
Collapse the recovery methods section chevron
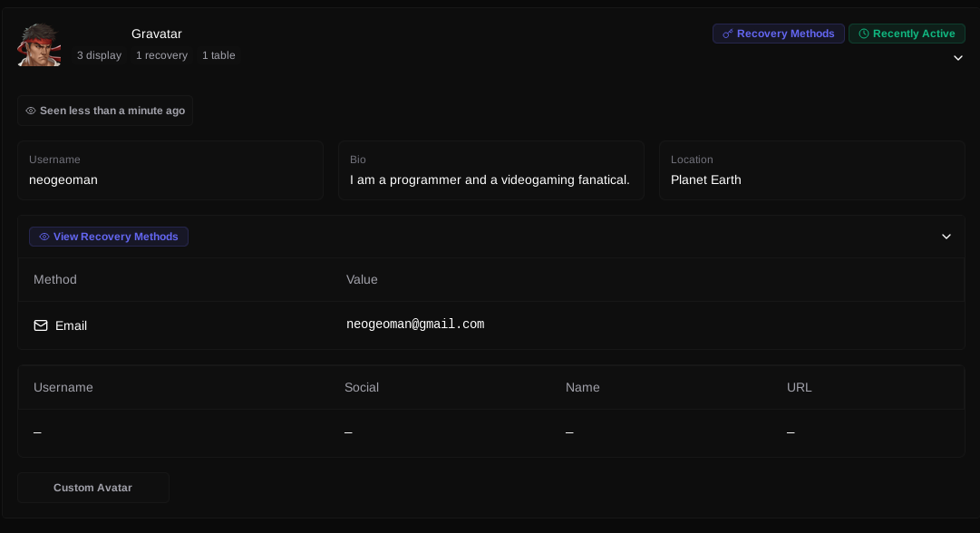point(946,237)
